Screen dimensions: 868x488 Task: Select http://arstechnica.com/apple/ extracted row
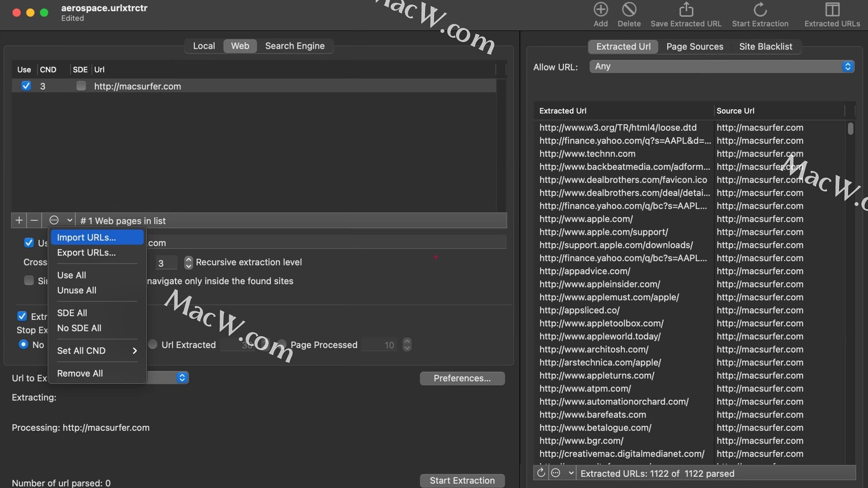pyautogui.click(x=690, y=362)
